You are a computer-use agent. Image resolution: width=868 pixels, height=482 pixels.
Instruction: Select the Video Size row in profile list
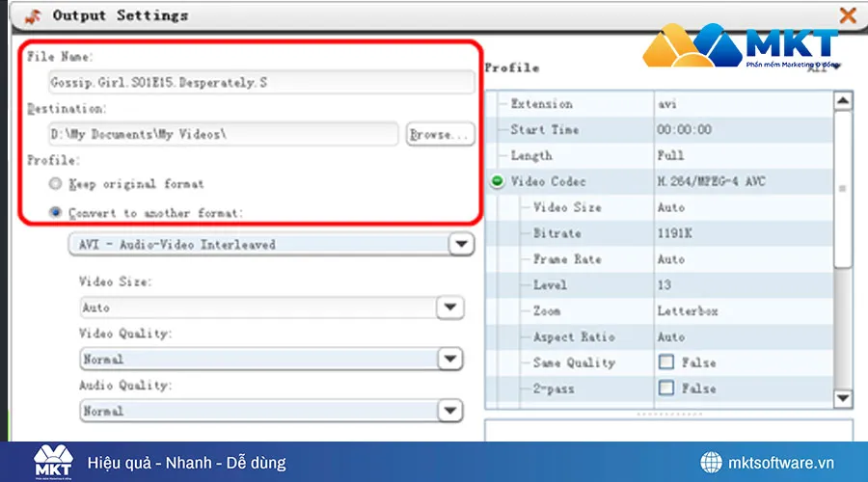coord(659,207)
